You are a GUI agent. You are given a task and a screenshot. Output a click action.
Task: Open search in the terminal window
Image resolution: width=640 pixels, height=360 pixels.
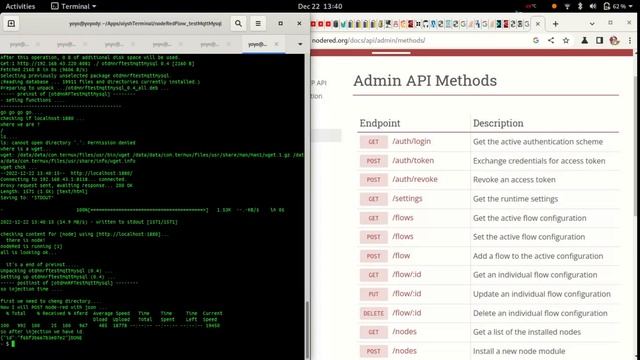238,24
